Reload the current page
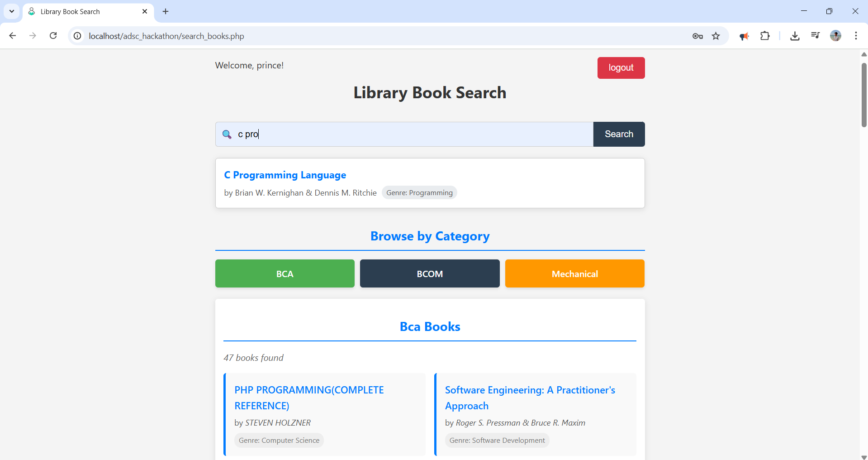The width and height of the screenshot is (868, 460). coord(53,36)
